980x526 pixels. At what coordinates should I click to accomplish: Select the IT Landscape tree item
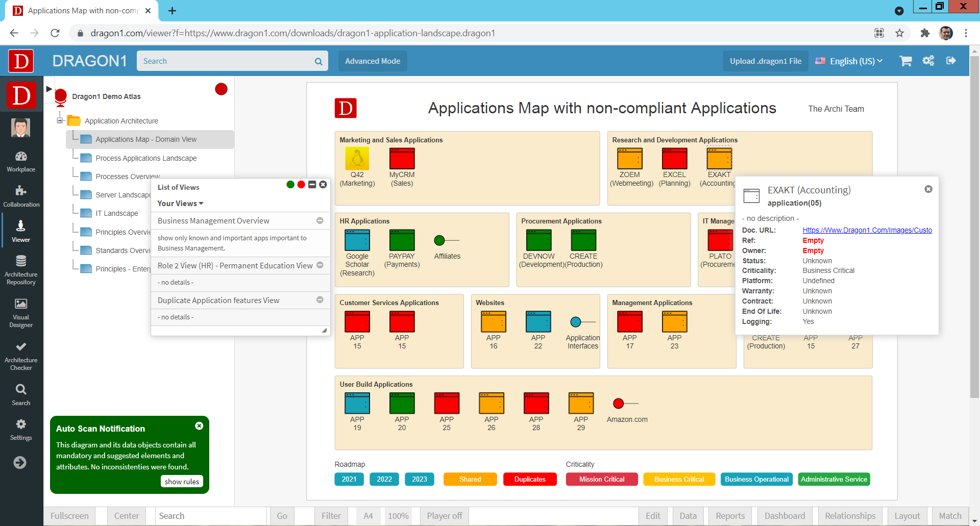117,213
